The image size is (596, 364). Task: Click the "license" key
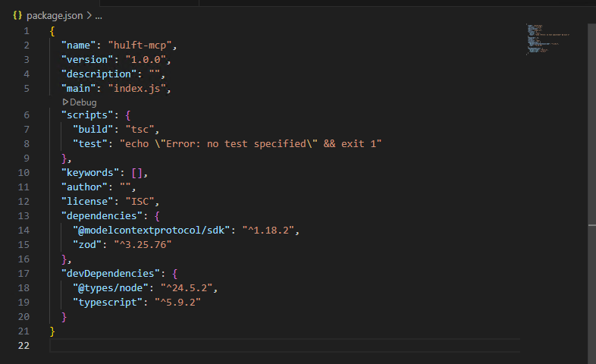pos(87,202)
